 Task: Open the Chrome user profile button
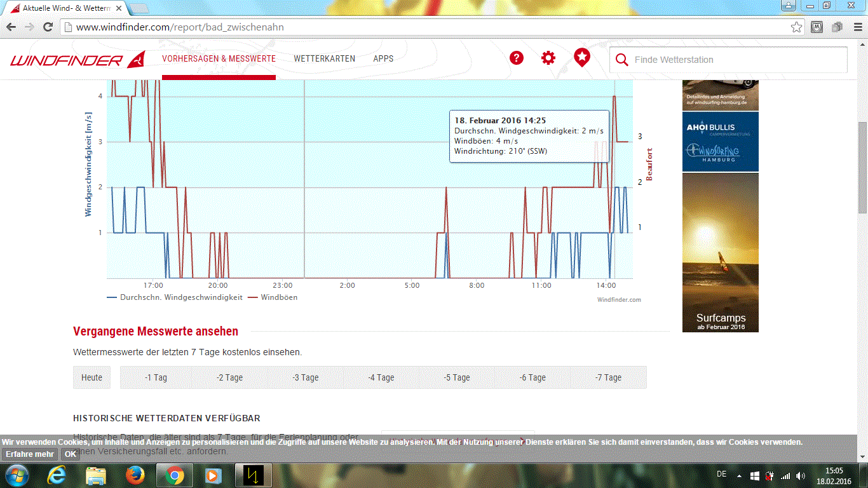(x=788, y=6)
